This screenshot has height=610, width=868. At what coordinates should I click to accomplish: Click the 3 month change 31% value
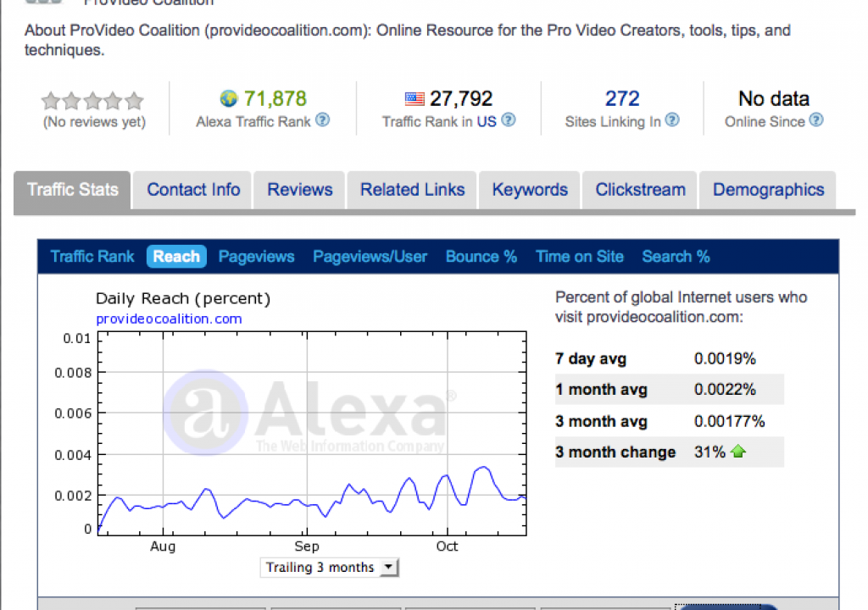[709, 452]
